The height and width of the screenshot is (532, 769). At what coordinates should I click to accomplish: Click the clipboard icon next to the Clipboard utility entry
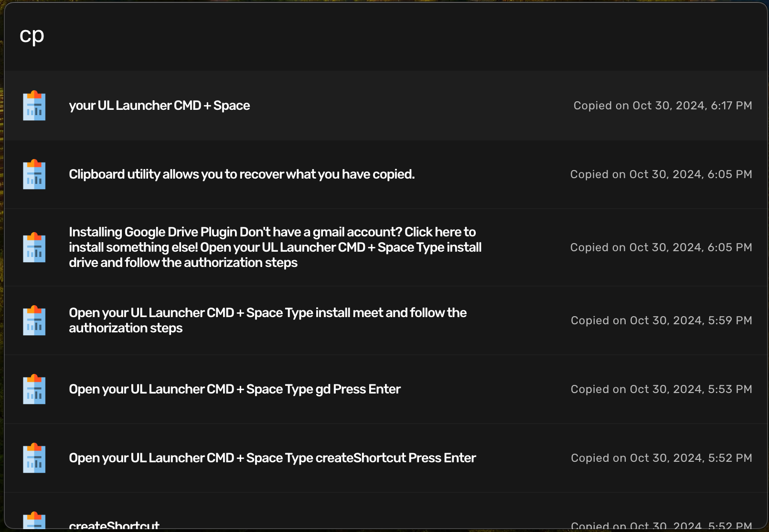pyautogui.click(x=34, y=174)
